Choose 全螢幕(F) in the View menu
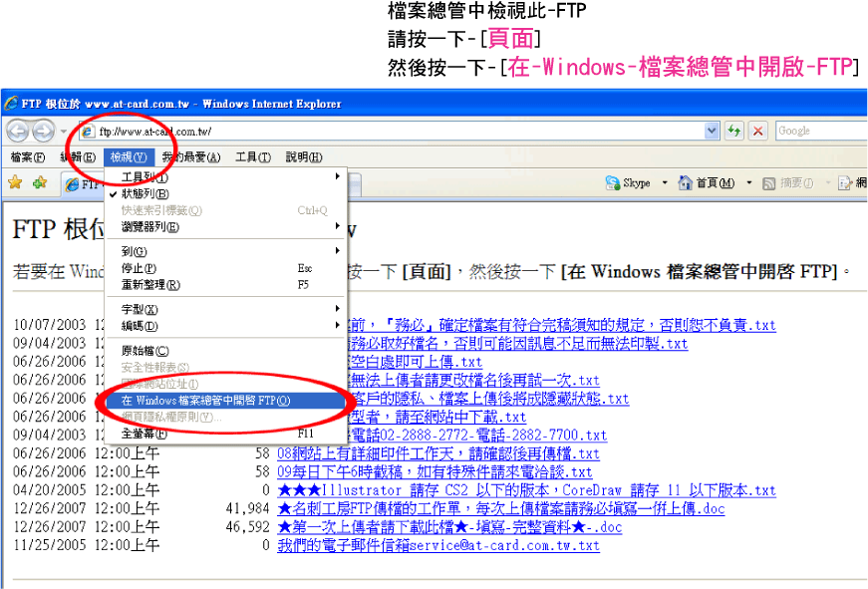Screen dimensions: 868x589 [224, 434]
